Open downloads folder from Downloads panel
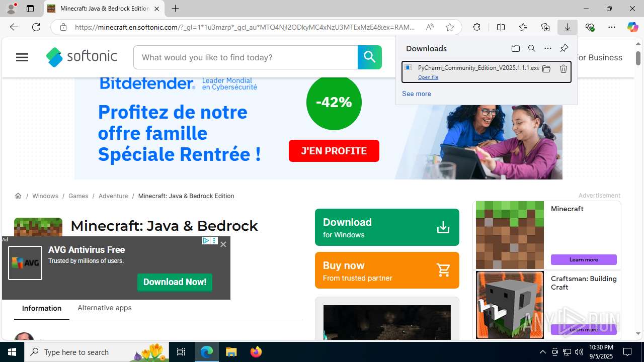Viewport: 644px width, 362px height. [516, 48]
